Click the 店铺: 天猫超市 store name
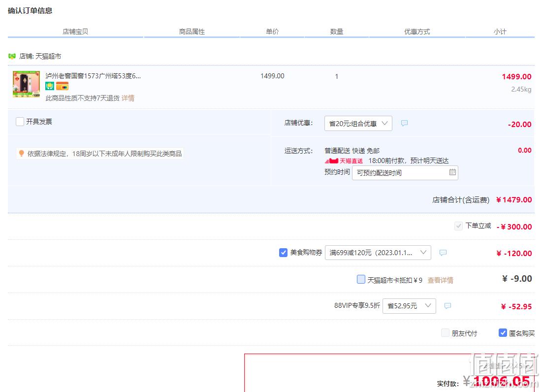 point(40,56)
